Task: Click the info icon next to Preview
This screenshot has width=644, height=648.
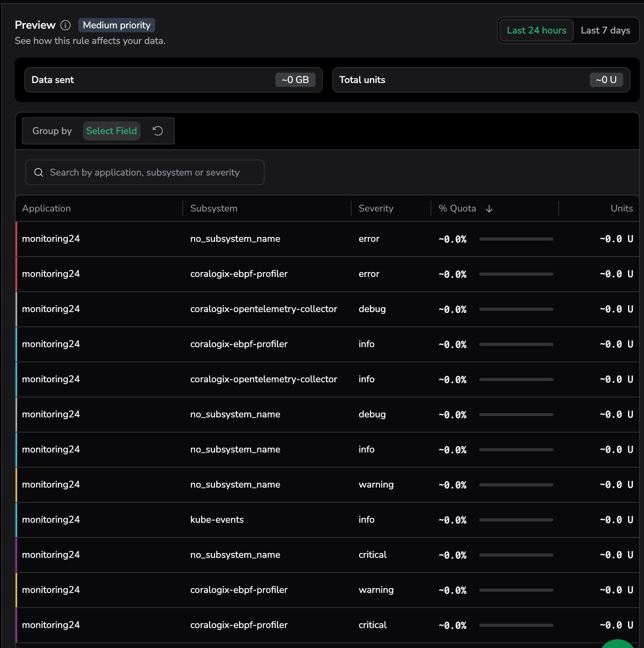Action: (65, 25)
